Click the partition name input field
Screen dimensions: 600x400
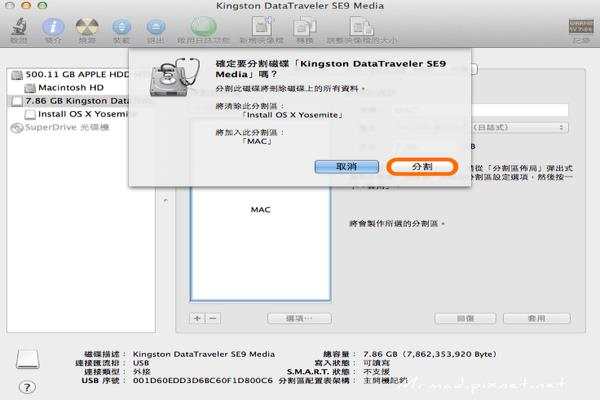(519, 110)
